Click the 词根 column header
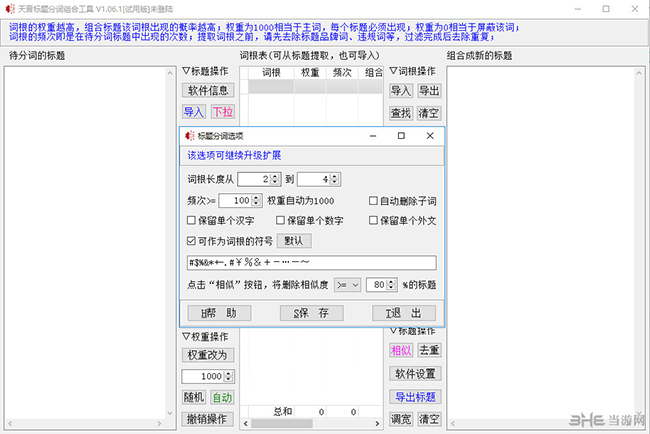Screen dimensions: 650x434 click(x=271, y=72)
